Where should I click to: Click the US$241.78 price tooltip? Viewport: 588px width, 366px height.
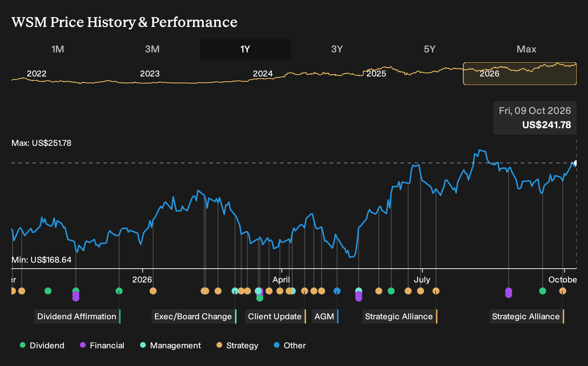(x=535, y=118)
